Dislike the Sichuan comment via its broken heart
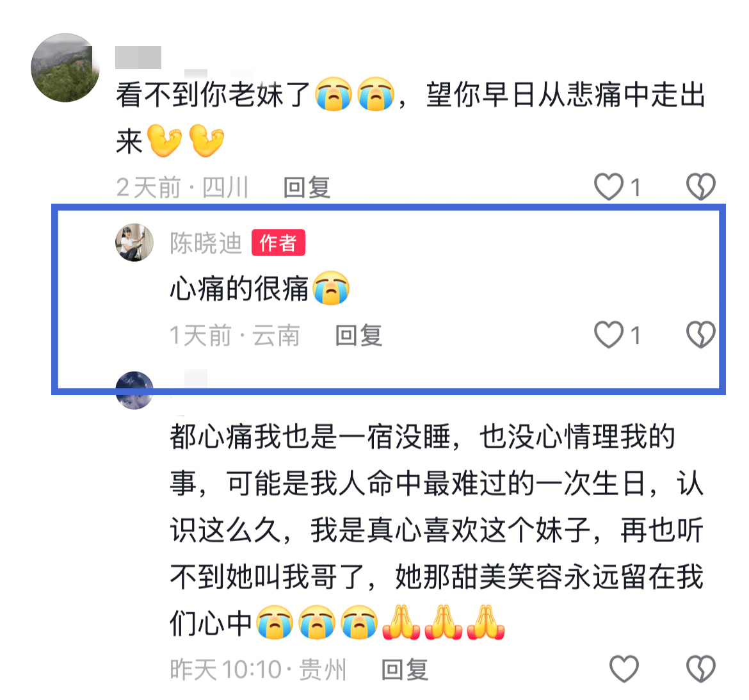This screenshot has width=749, height=700. click(x=701, y=186)
